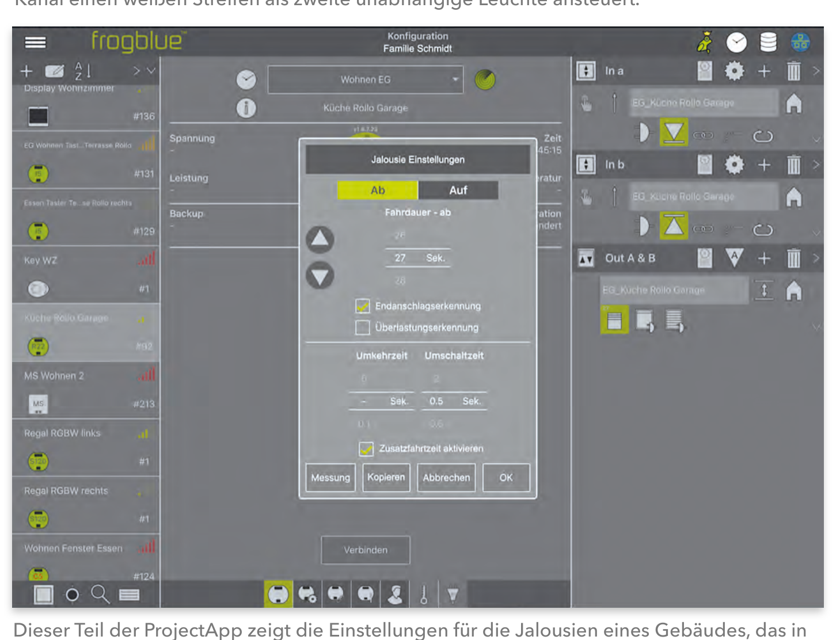Open the info icon for Küche Rollo Garage
The height and width of the screenshot is (640, 840).
246,108
